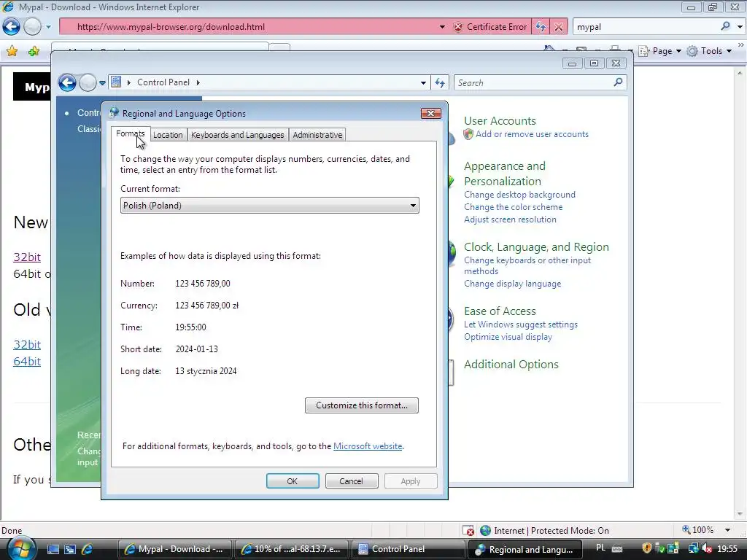
Task: Open the IE Page menu dropdown
Action: [678, 51]
